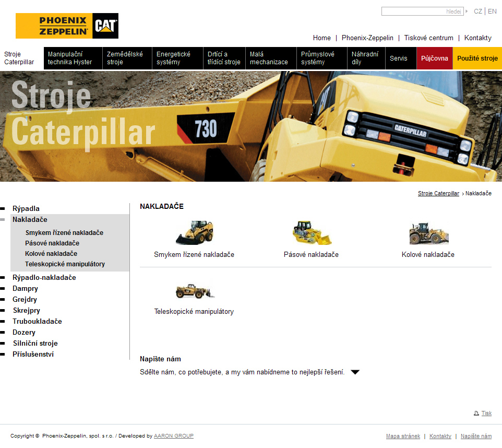
Task: Go to Home in top navigation
Action: [x=322, y=38]
